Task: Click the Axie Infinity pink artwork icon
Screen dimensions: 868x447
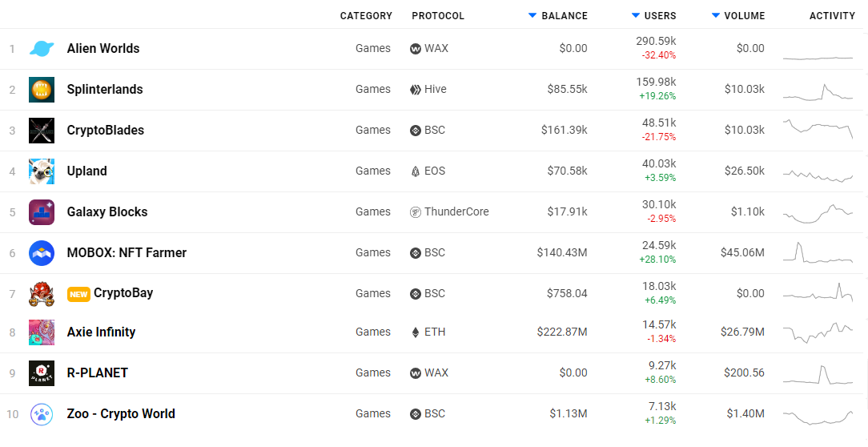Action: [42, 332]
